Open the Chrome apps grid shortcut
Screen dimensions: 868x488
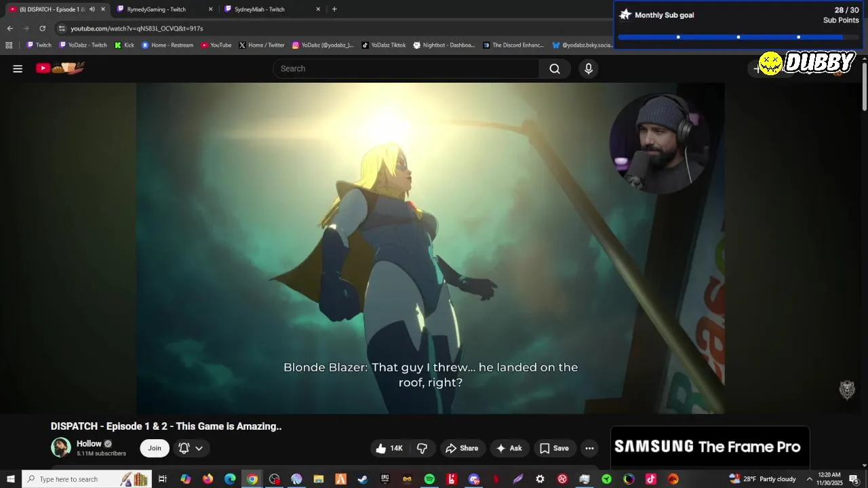click(x=9, y=45)
